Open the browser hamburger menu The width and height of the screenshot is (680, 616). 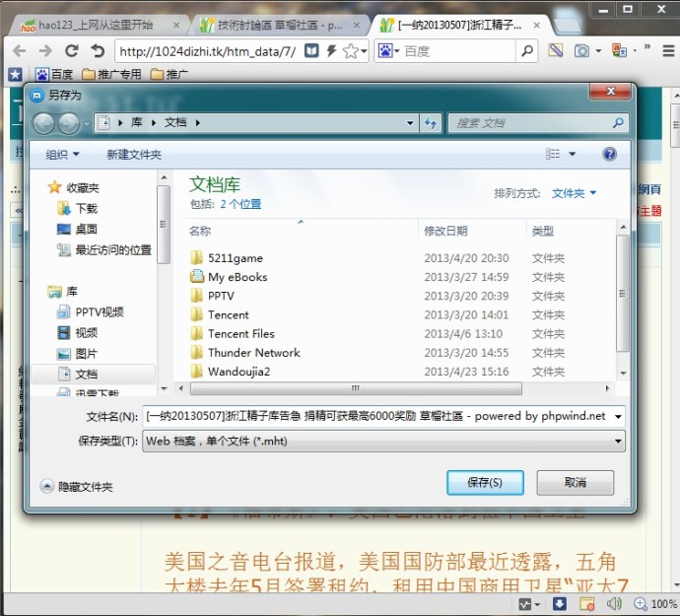point(668,51)
